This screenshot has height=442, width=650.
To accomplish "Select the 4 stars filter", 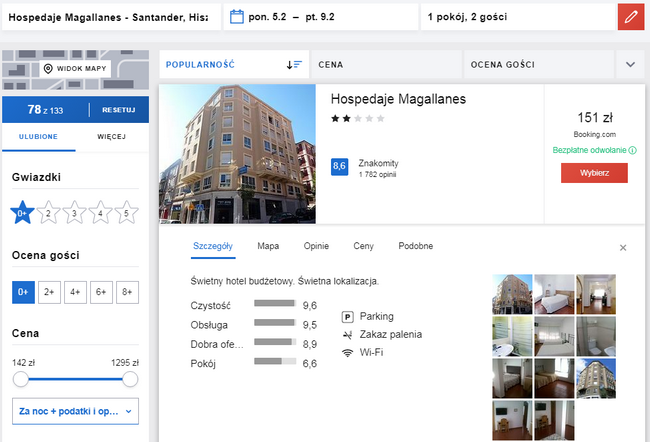I will [x=100, y=213].
